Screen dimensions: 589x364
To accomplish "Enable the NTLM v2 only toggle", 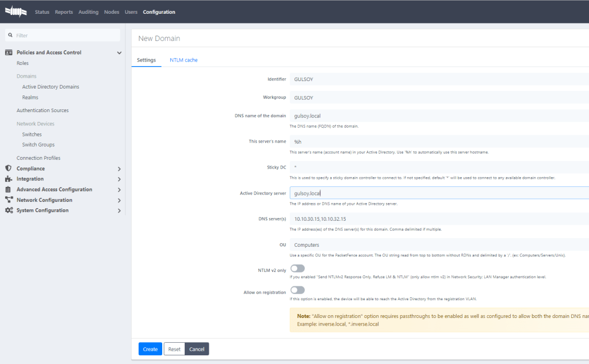I will (x=297, y=269).
